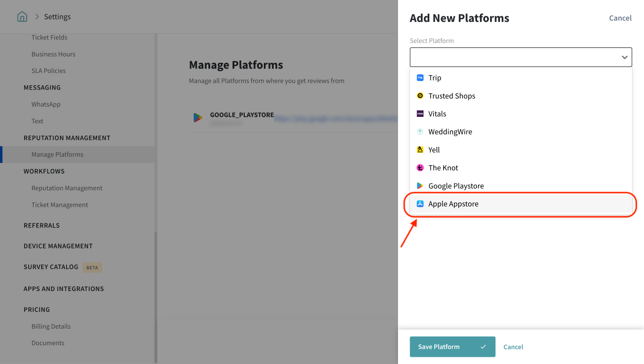Click The Knot logo icon
This screenshot has width=644, height=364.
[420, 168]
